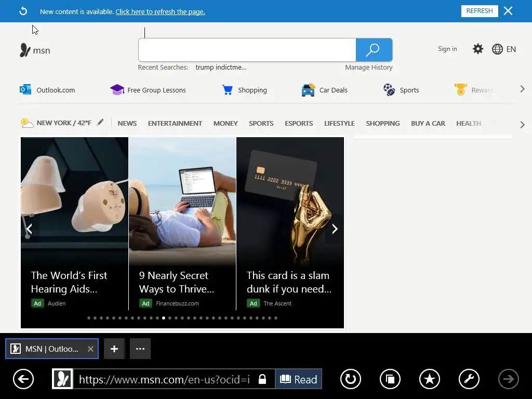Screen dimensions: 532x399
Task: Click the refresh arrow icon in the notification bar
Action: [x=23, y=11]
